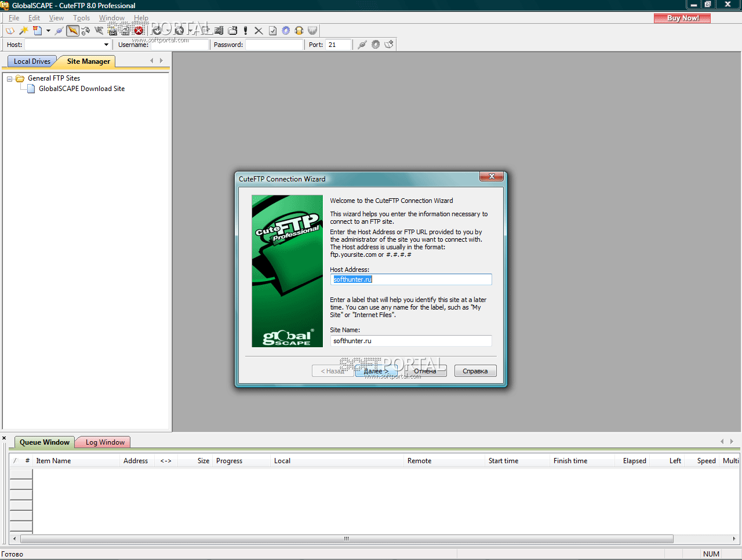Screen dimensions: 742x560
Task: Collapse the General FTP Sites folder
Action: click(x=10, y=79)
